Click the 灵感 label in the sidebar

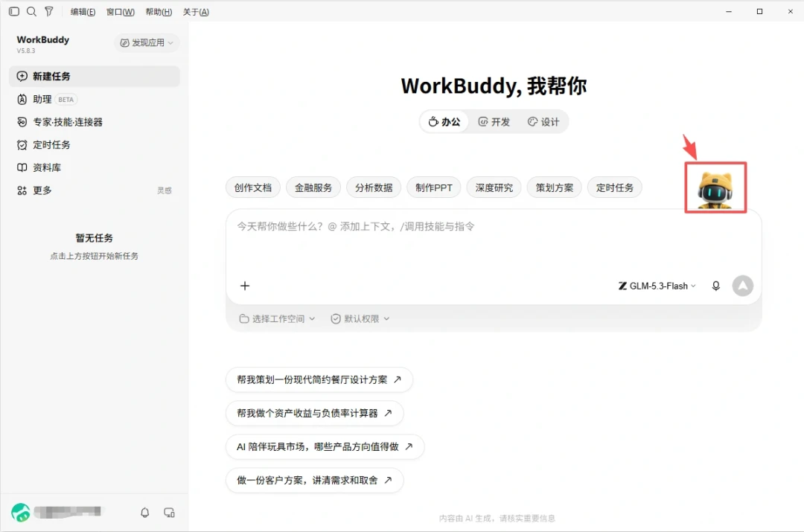(164, 190)
